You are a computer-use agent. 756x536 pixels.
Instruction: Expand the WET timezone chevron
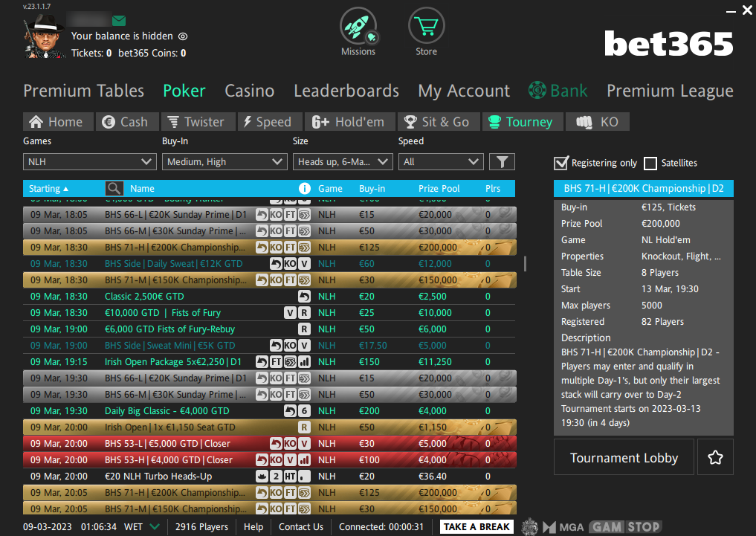coord(155,527)
